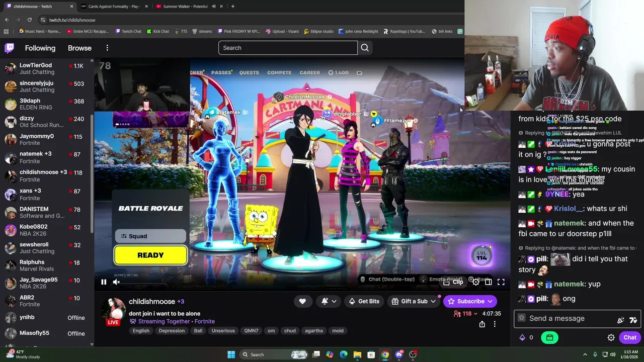644x362 pixels.
Task: Open the Gift a Sub dropdown
Action: (414, 301)
